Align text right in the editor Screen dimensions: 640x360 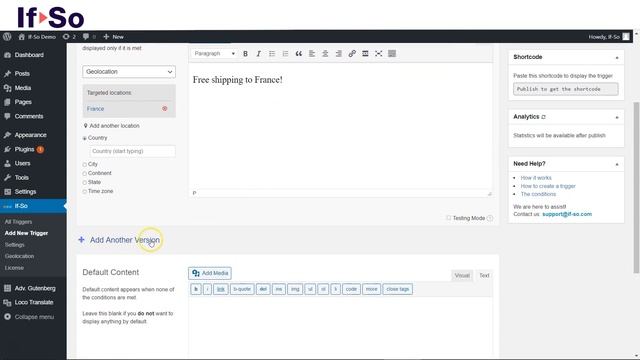click(x=338, y=53)
